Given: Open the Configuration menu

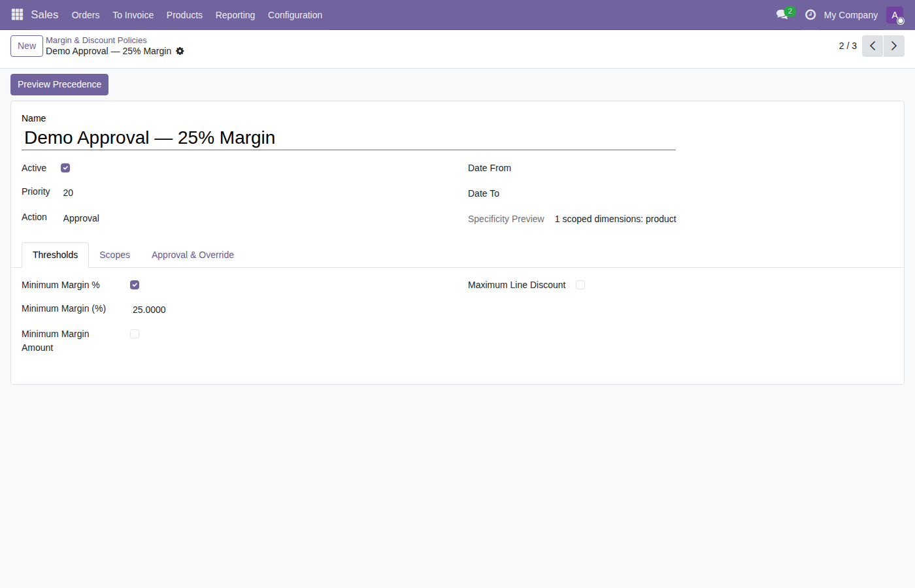Looking at the screenshot, I should [295, 15].
